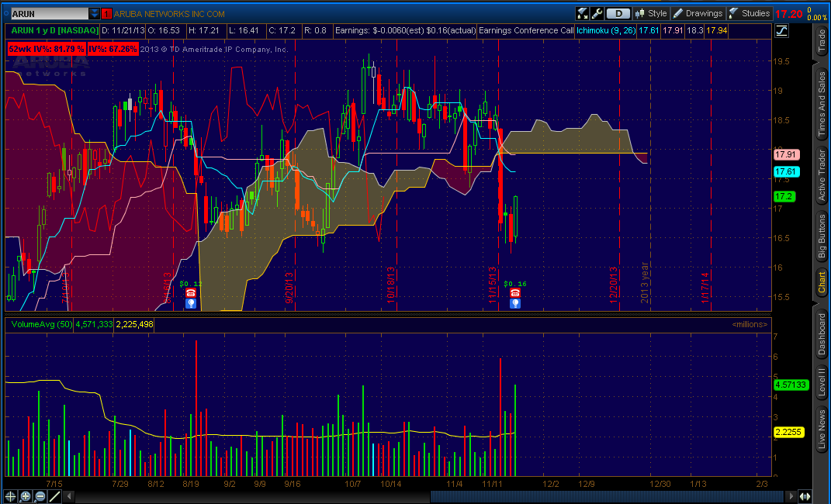Click the earnings phone icon with $0.12 marker
831x504 pixels.
191,293
